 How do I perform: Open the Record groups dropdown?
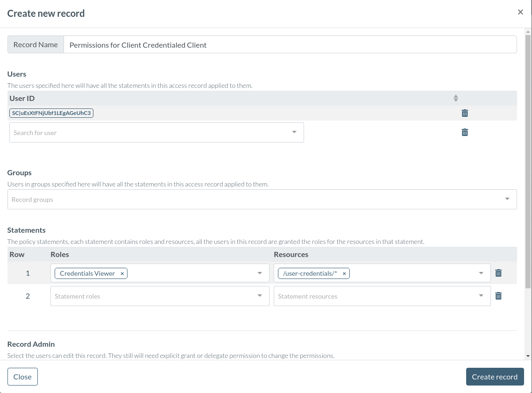point(507,199)
